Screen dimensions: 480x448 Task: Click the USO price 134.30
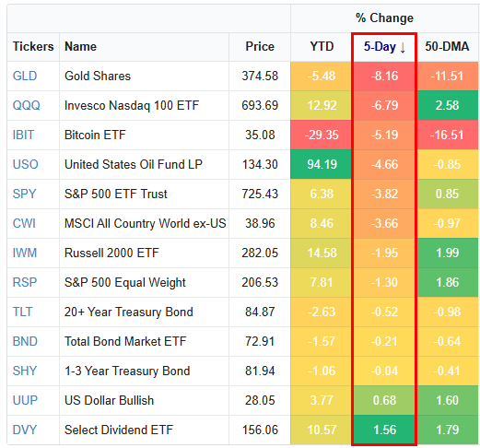tap(260, 164)
